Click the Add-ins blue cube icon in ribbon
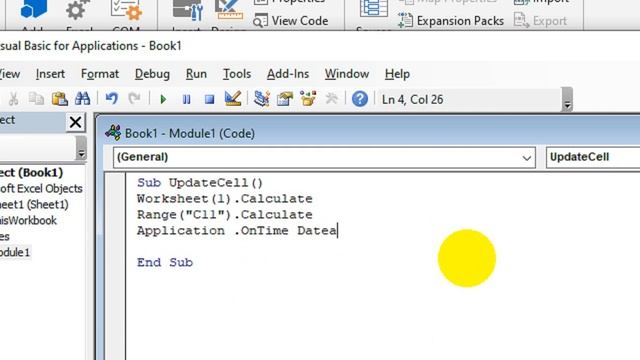The height and width of the screenshot is (360, 640). 33,9
